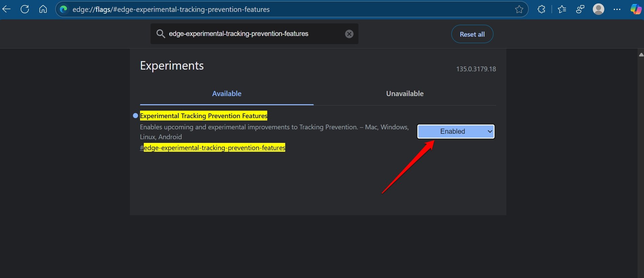
Task: Open the workspaces people icon in toolbar
Action: click(580, 9)
